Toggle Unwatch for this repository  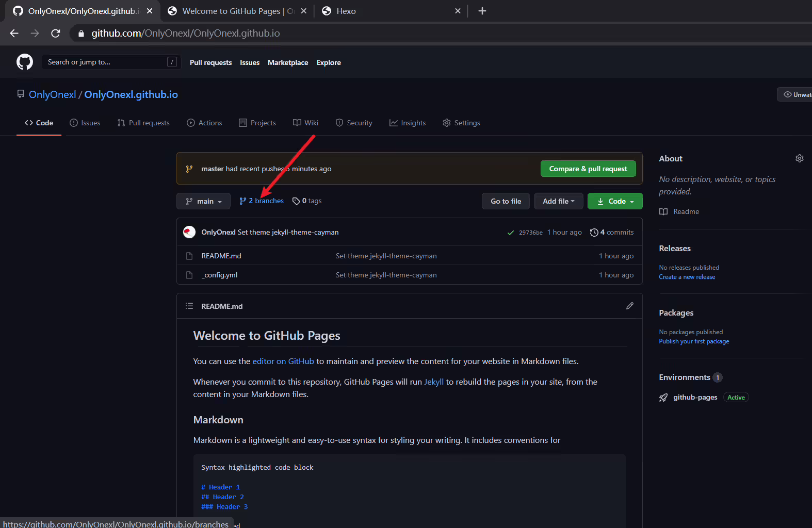click(x=795, y=94)
